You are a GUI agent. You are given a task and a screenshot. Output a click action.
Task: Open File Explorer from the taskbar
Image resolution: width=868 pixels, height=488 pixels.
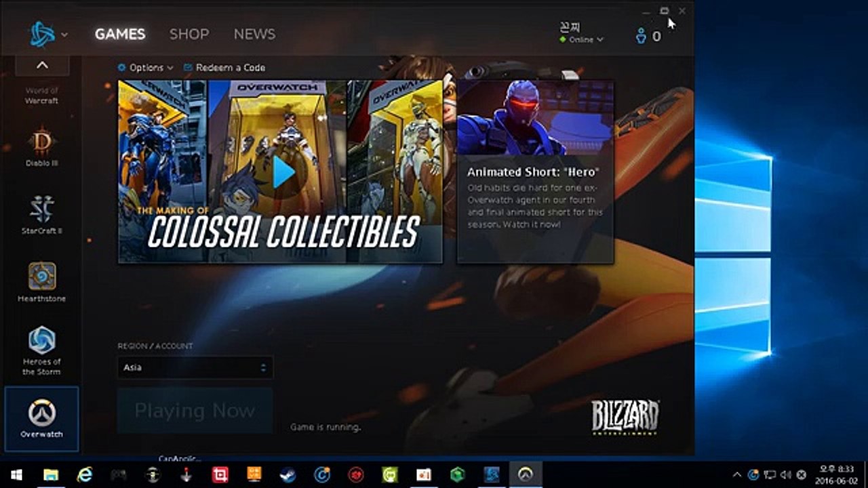coord(51,474)
